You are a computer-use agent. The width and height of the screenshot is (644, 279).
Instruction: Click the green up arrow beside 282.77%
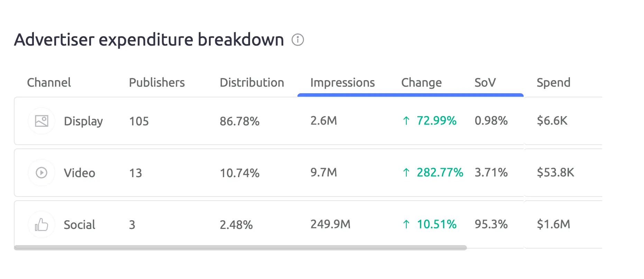(406, 172)
